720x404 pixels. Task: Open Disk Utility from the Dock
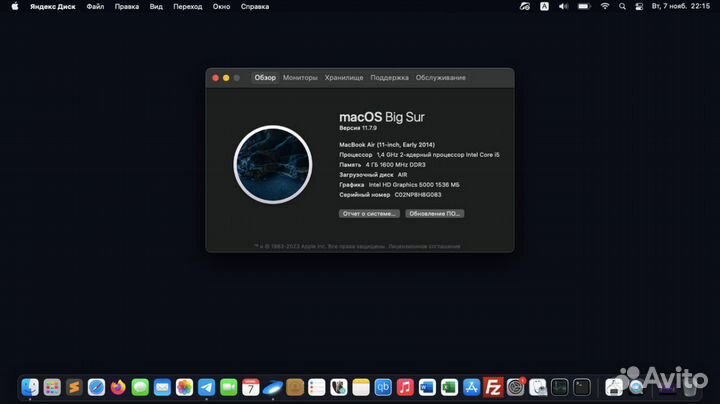(537, 387)
